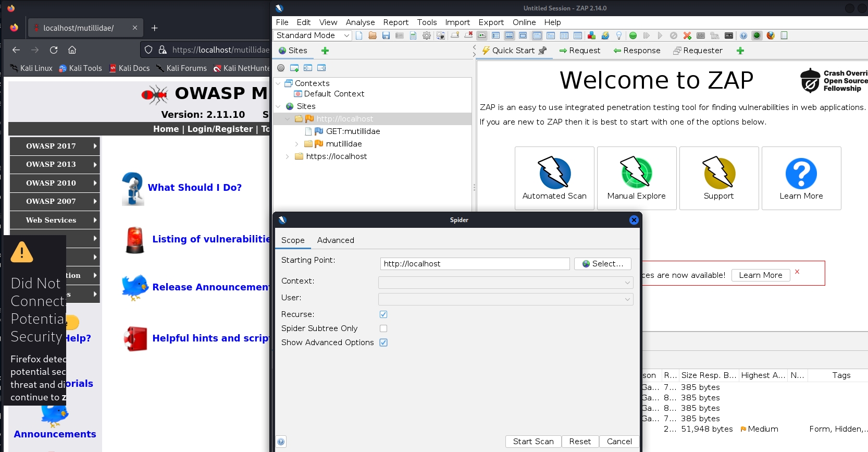Click the Persist Session save disk icon
868x452 pixels.
386,35
